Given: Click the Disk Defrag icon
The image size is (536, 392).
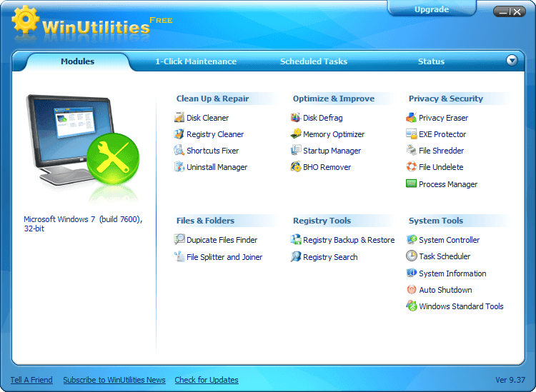Looking at the screenshot, I should (x=296, y=118).
